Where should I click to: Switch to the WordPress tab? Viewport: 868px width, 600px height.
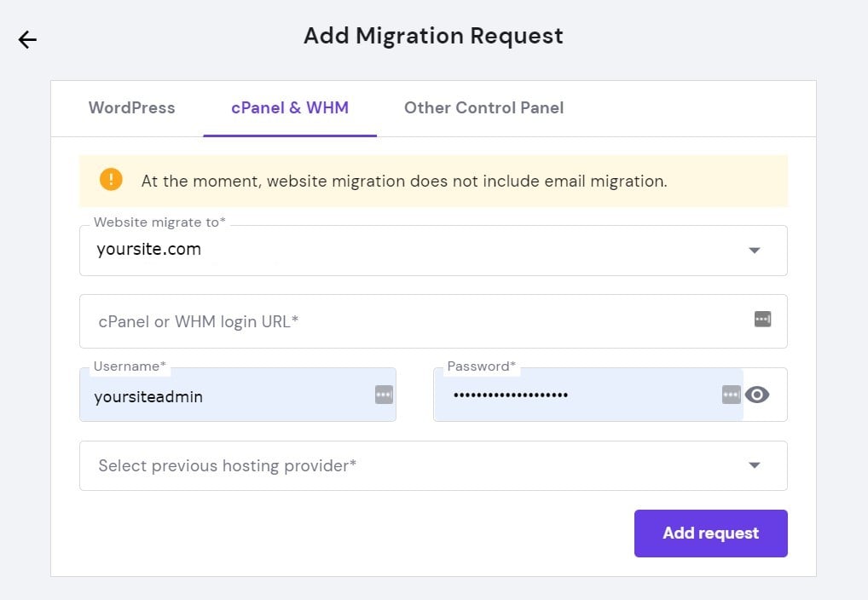point(131,108)
